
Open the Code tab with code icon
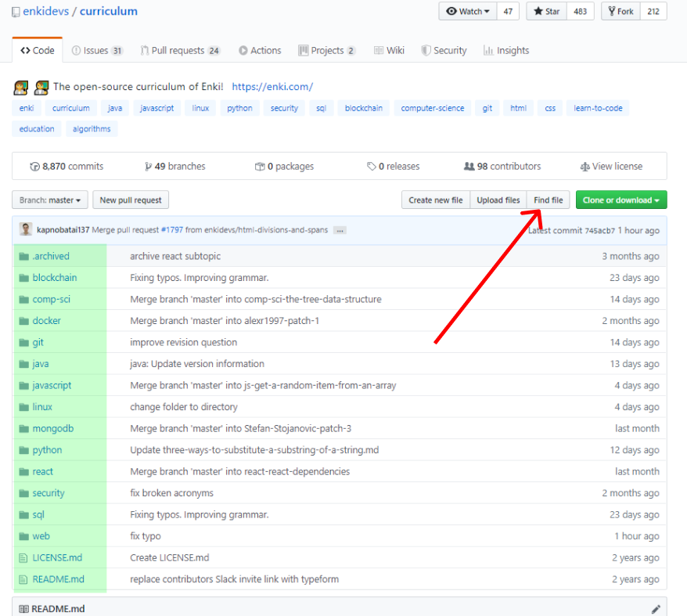37,50
